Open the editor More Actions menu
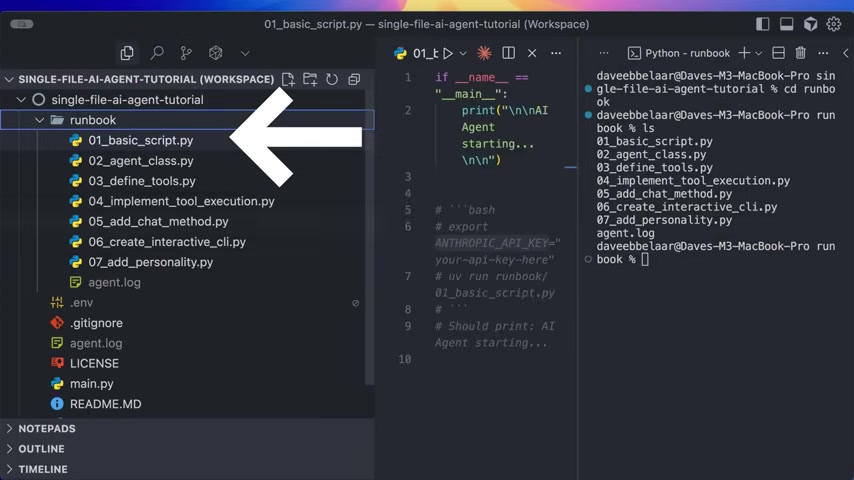 tap(556, 53)
